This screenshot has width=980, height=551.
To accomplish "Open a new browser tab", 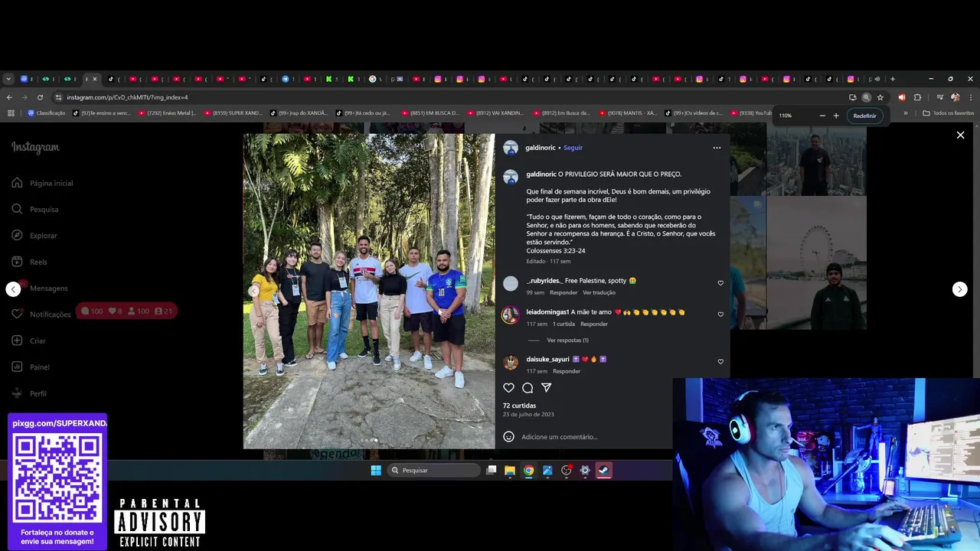I will click(892, 79).
